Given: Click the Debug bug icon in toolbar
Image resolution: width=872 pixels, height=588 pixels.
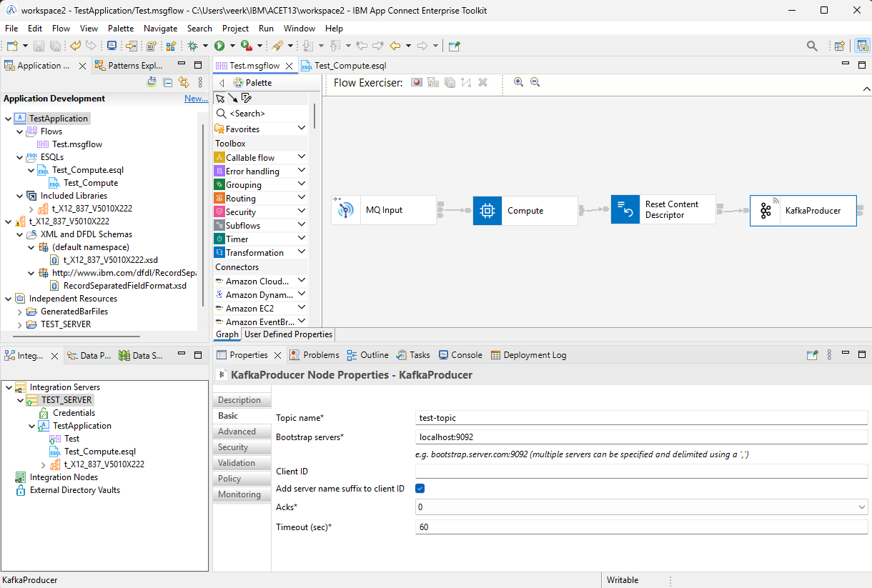Looking at the screenshot, I should tap(192, 46).
